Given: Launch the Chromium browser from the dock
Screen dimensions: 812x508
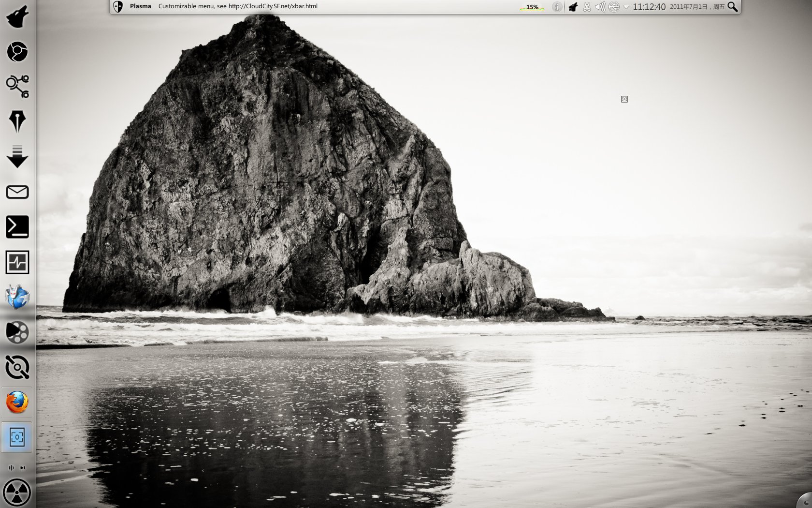Looking at the screenshot, I should coord(17,52).
